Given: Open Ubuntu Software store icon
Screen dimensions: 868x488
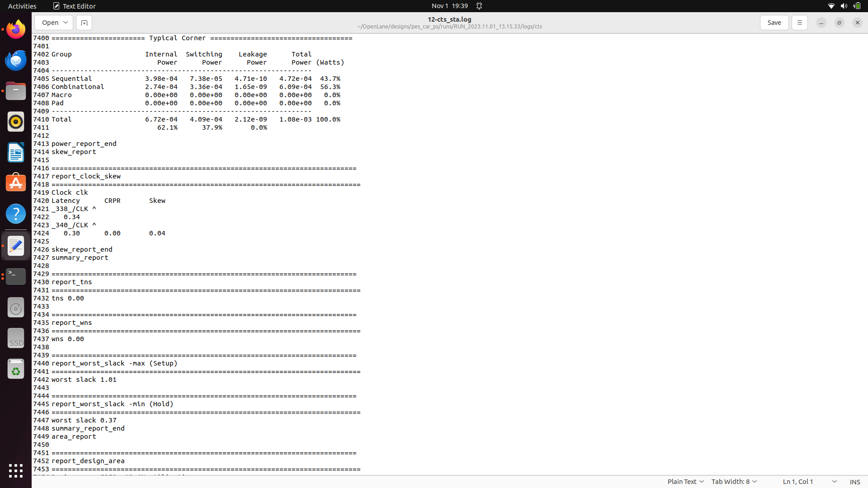Looking at the screenshot, I should tap(16, 183).
